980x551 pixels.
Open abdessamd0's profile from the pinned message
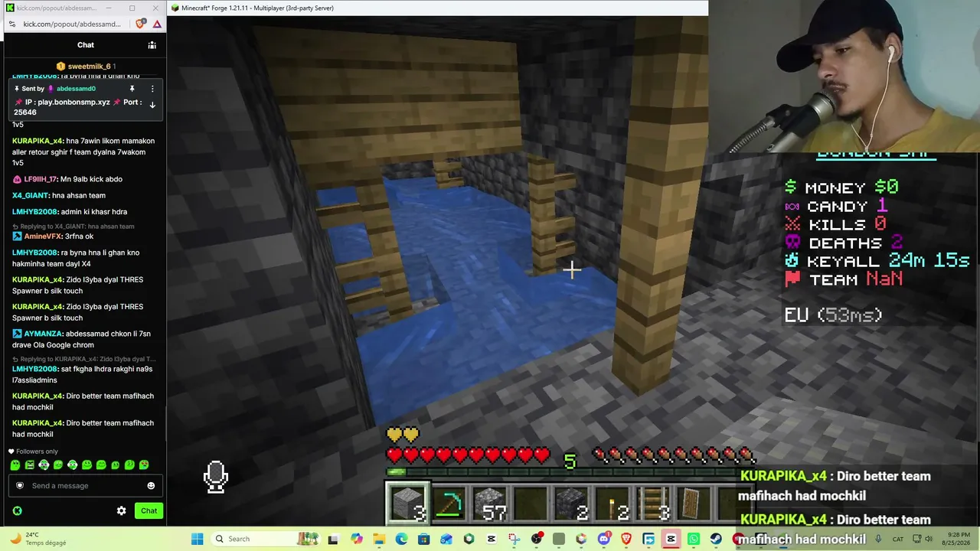pos(76,89)
